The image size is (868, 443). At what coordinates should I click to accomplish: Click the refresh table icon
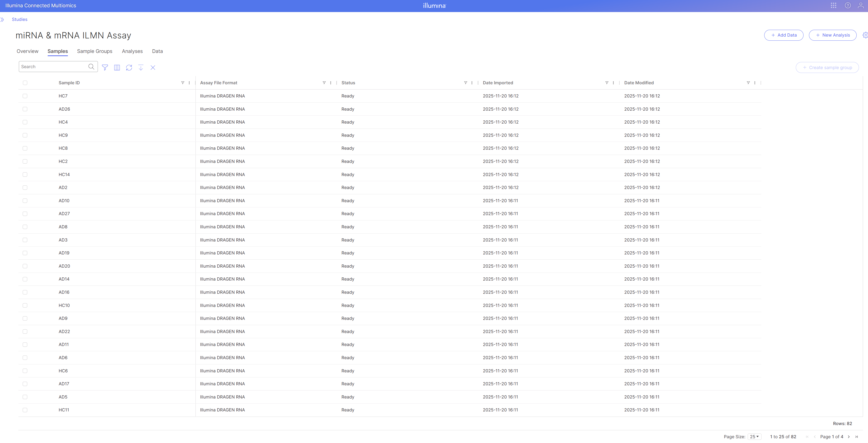click(x=129, y=67)
